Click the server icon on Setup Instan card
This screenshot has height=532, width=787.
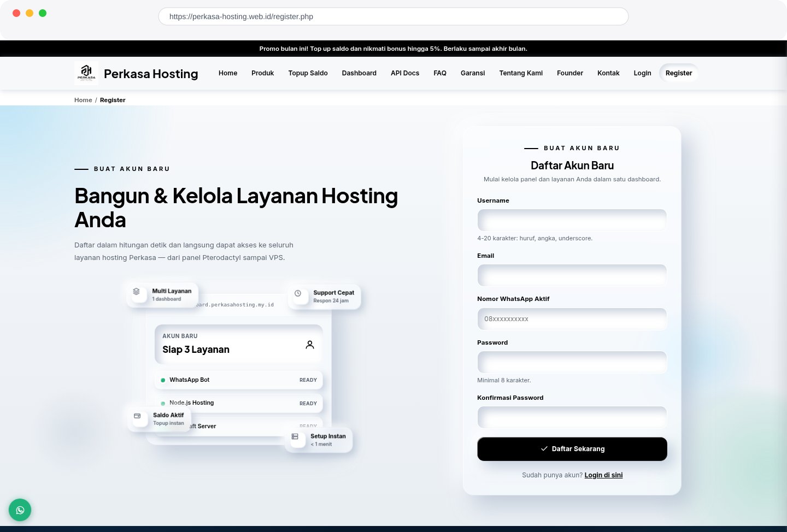click(x=295, y=436)
